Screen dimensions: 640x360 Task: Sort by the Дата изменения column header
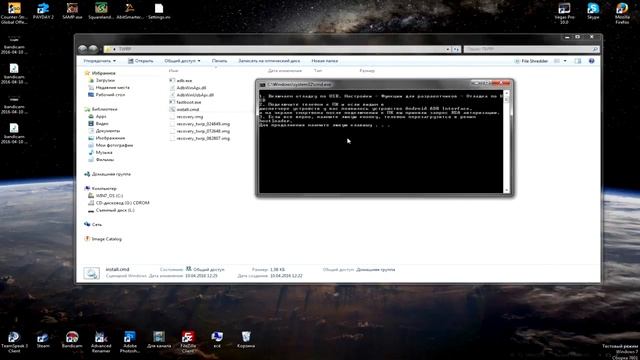point(284,71)
